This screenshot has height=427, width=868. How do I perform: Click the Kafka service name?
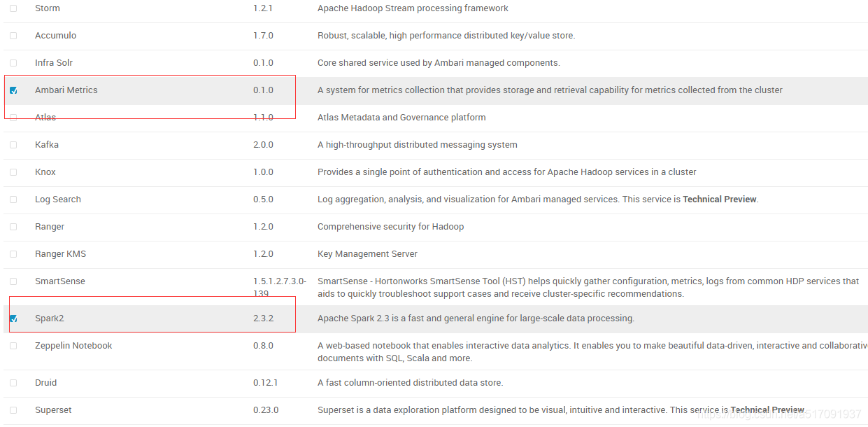(47, 145)
